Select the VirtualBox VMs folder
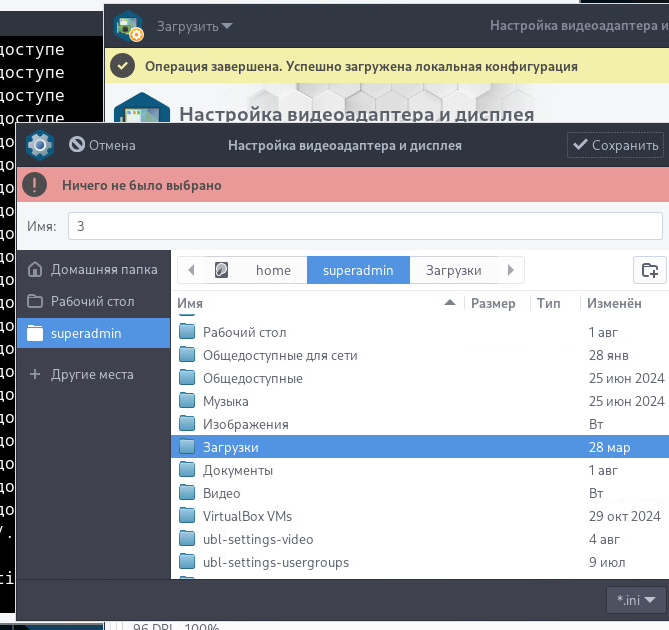The height and width of the screenshot is (630, 669). tap(420, 517)
